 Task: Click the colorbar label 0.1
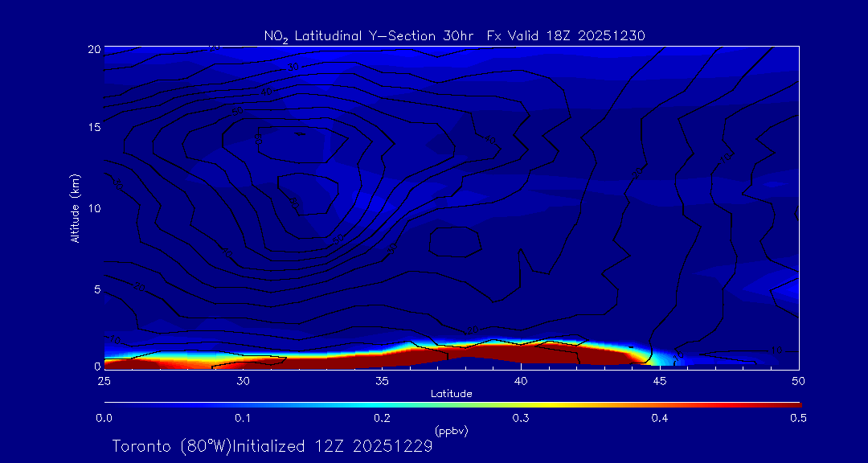(243, 419)
